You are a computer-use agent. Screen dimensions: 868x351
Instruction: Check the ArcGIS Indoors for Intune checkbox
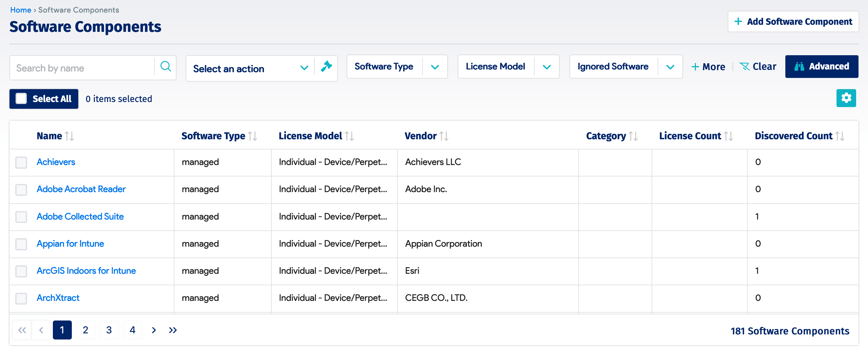click(21, 271)
